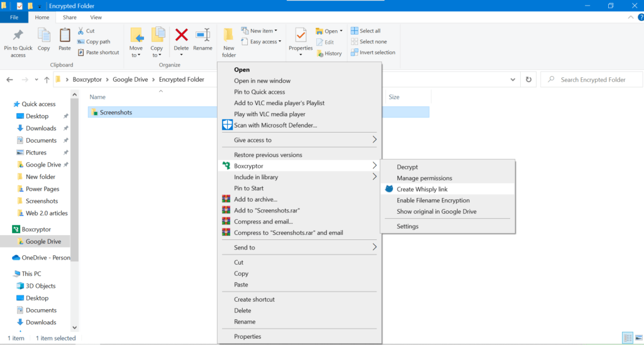Open Downloads under Quick access
The image size is (644, 345).
[41, 128]
